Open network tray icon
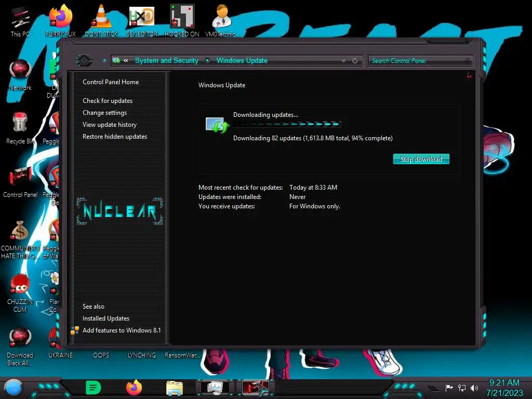 (x=462, y=388)
